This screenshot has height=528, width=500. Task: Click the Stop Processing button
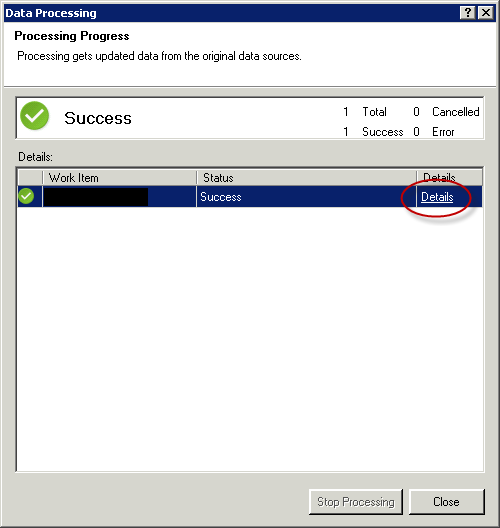[x=356, y=502]
